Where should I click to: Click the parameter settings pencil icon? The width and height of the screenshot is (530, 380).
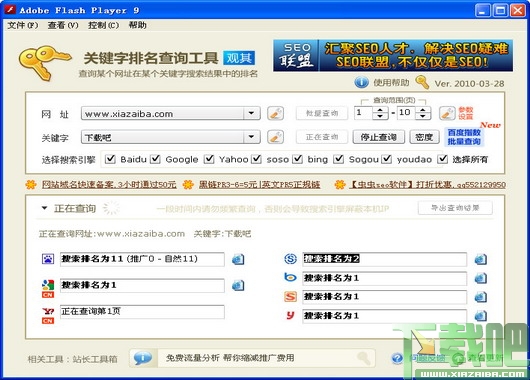(x=448, y=113)
